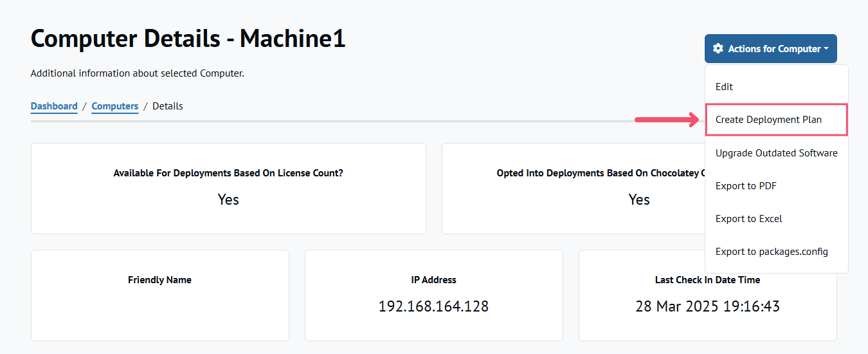Select Upgrade Outdated Software option
The image size is (868, 354).
[x=777, y=153]
